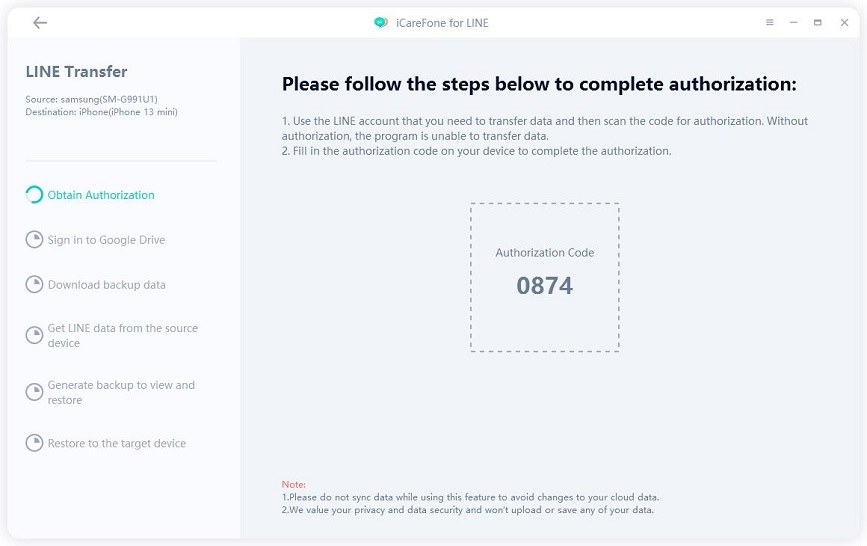Select the Sign in to Google Drive step

click(106, 240)
